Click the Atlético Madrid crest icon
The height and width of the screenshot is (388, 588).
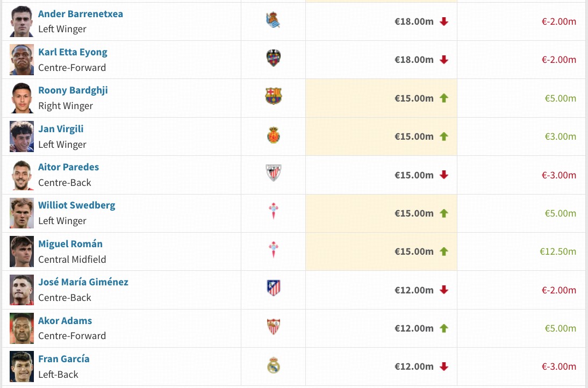click(273, 289)
